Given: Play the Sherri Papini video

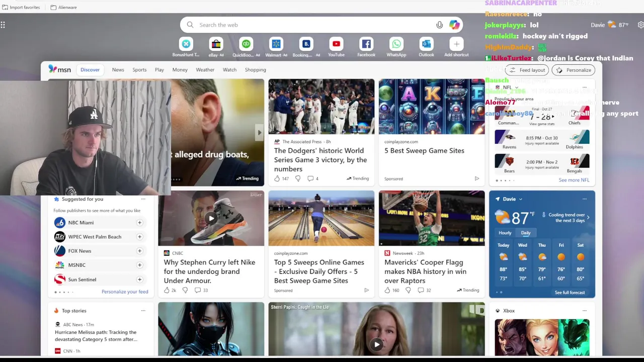Looking at the screenshot, I should (x=376, y=344).
